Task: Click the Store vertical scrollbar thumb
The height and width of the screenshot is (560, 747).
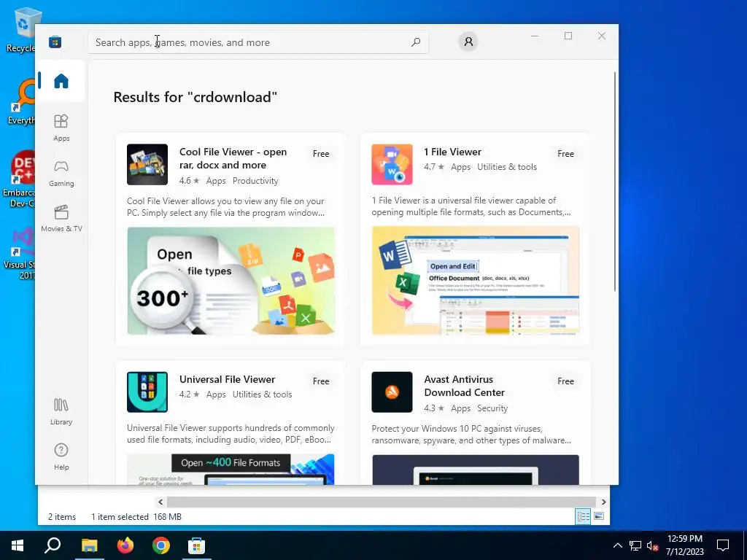Action: click(615, 182)
